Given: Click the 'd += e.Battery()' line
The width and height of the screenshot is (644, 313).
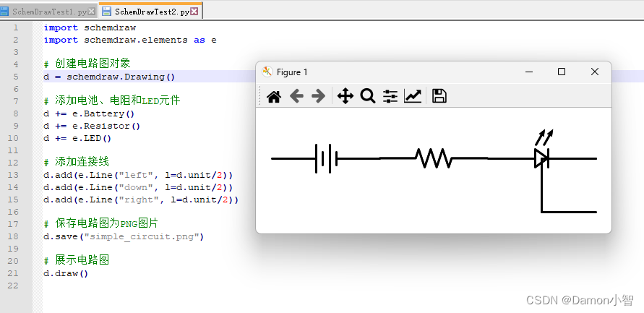Looking at the screenshot, I should click(89, 113).
